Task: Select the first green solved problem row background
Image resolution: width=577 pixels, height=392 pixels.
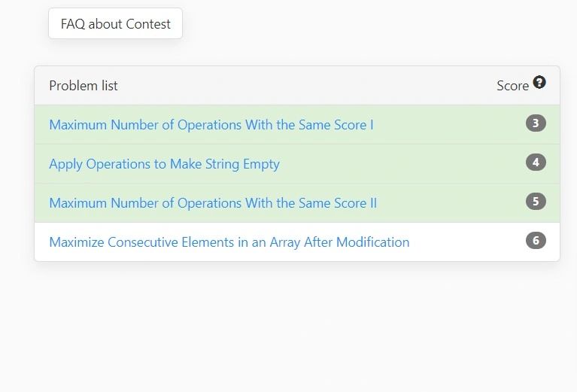Action: coord(451,125)
